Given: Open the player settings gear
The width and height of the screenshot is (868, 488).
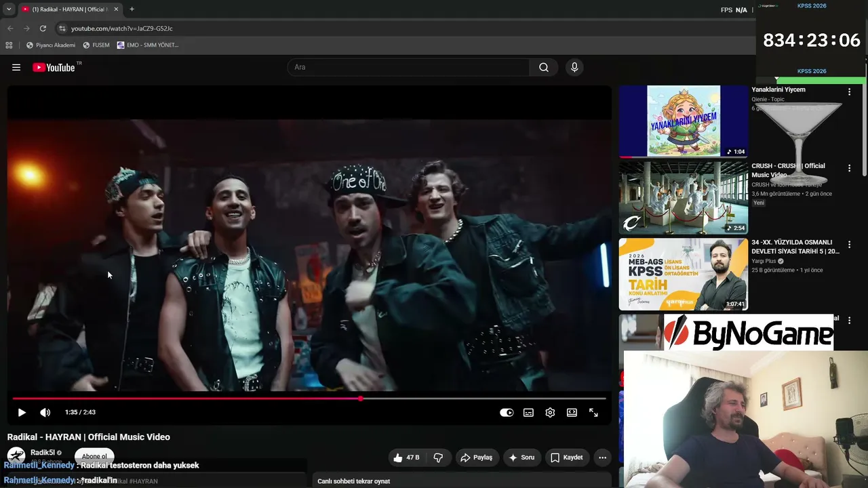Looking at the screenshot, I should (550, 412).
